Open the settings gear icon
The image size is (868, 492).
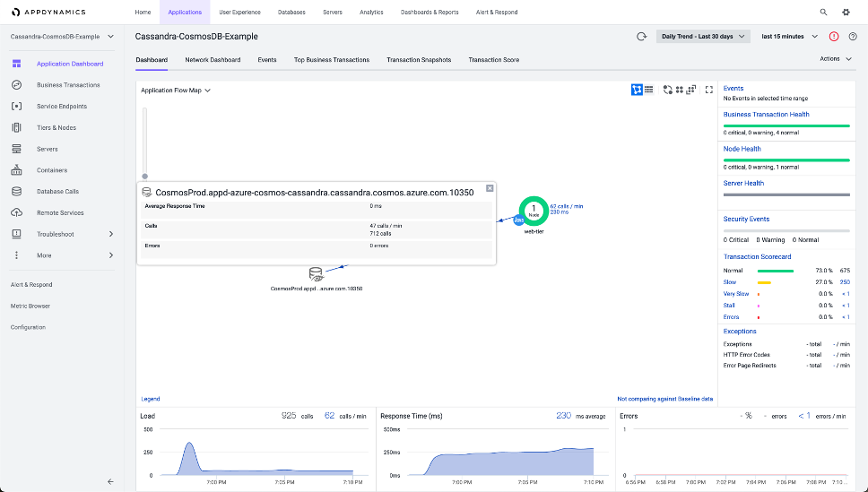pyautogui.click(x=846, y=13)
